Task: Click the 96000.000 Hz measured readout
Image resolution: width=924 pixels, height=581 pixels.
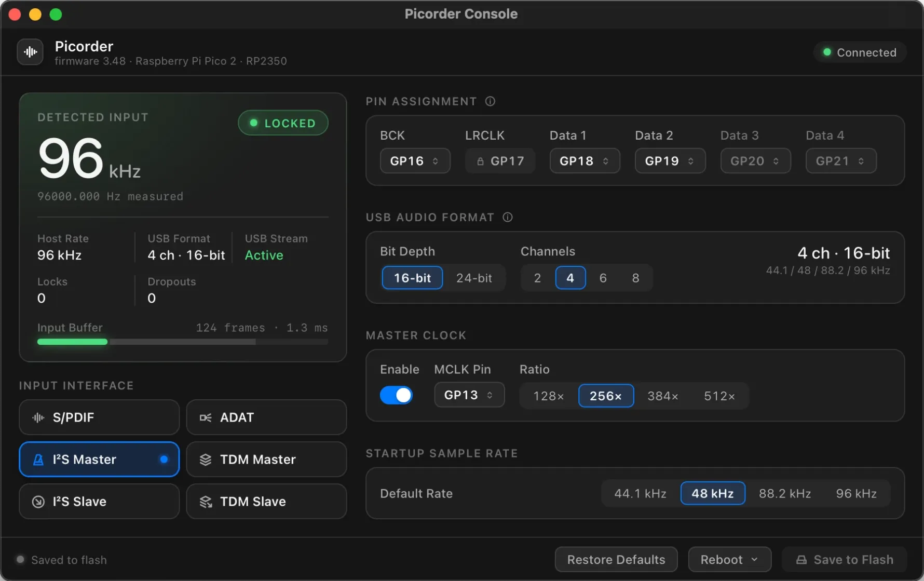Action: click(110, 196)
